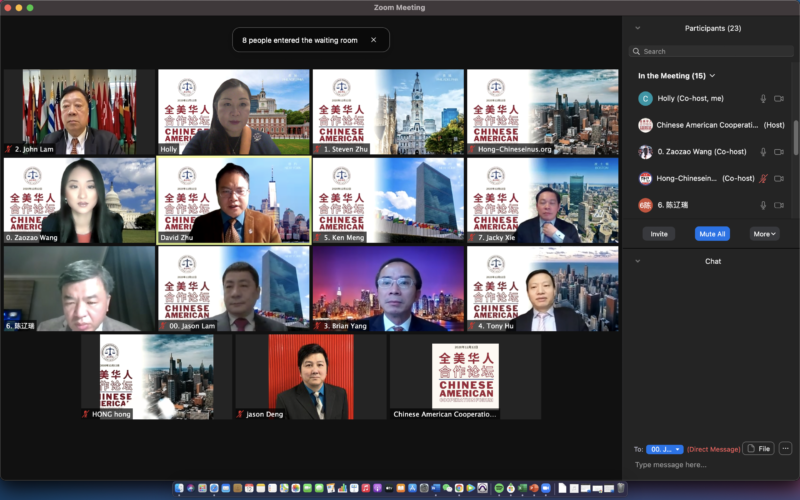This screenshot has height=500, width=800.
Task: Click the participants Search field
Action: pyautogui.click(x=710, y=51)
